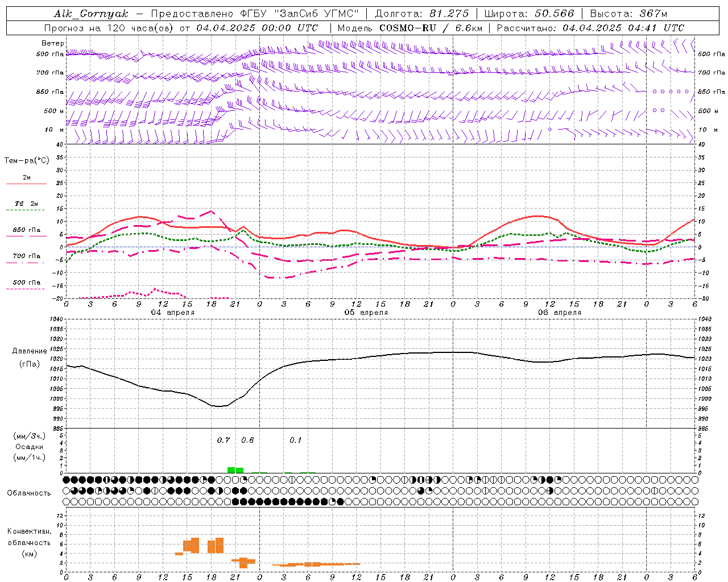728x582 pixels.
Task: Click the Конвективн. облачность label
Action: pos(29,537)
